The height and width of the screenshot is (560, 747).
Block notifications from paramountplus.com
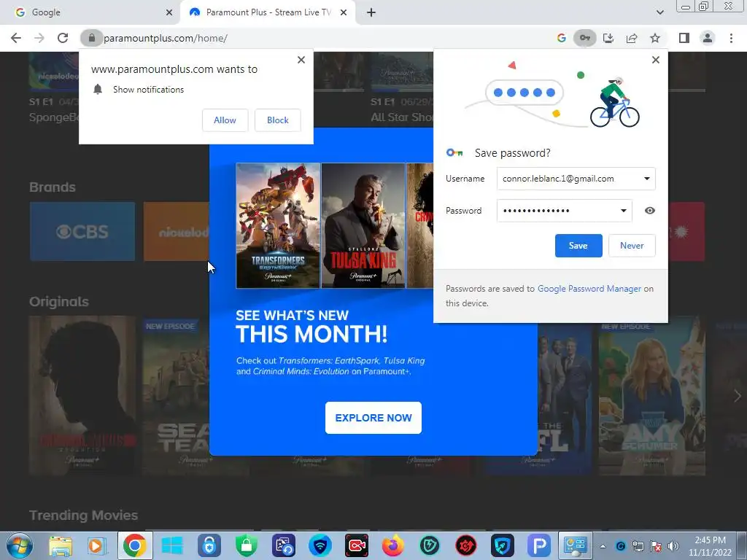click(278, 120)
